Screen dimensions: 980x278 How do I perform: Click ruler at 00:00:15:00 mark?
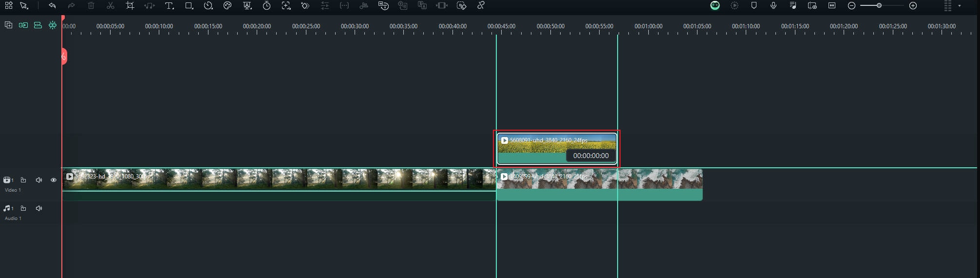click(x=208, y=26)
